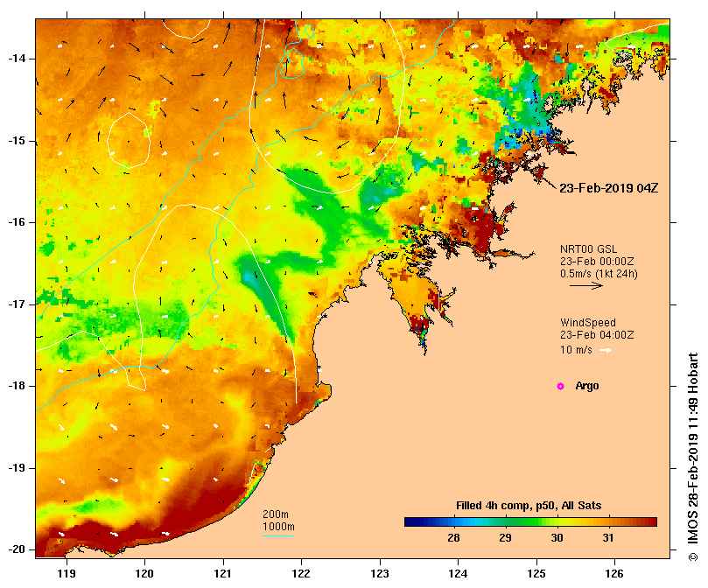Click the black current-speed reference arrow
Screen dimensions: 708x588
[586, 285]
